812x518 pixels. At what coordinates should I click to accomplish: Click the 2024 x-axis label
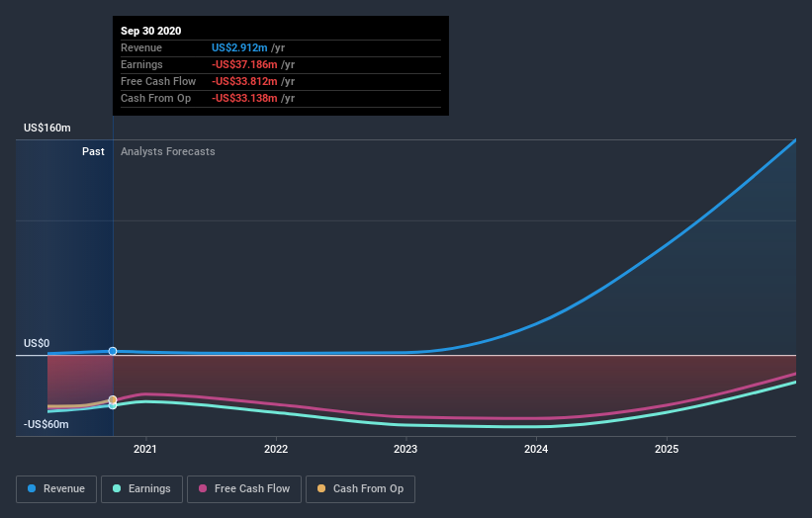point(536,449)
